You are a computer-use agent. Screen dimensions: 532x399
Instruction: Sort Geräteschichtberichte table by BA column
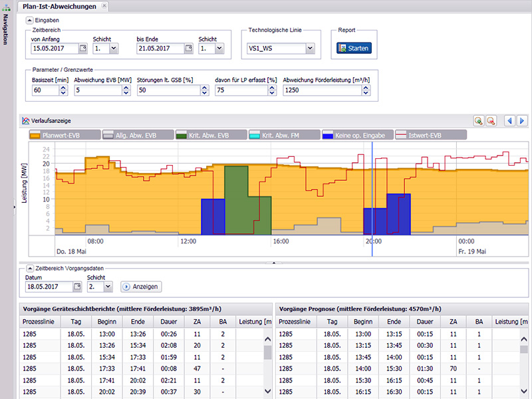click(x=223, y=322)
